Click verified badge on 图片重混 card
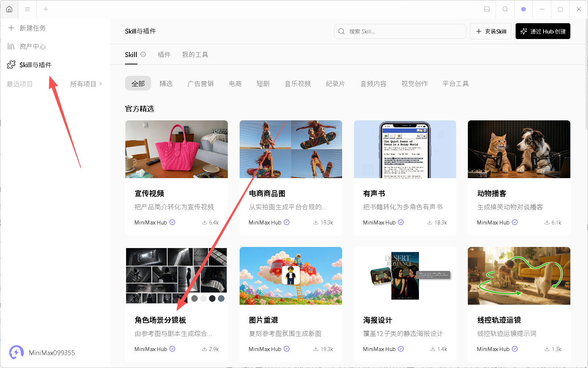 287,349
